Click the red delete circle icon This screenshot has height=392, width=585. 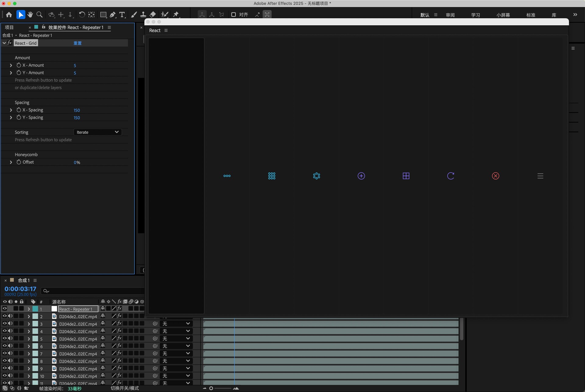click(495, 176)
